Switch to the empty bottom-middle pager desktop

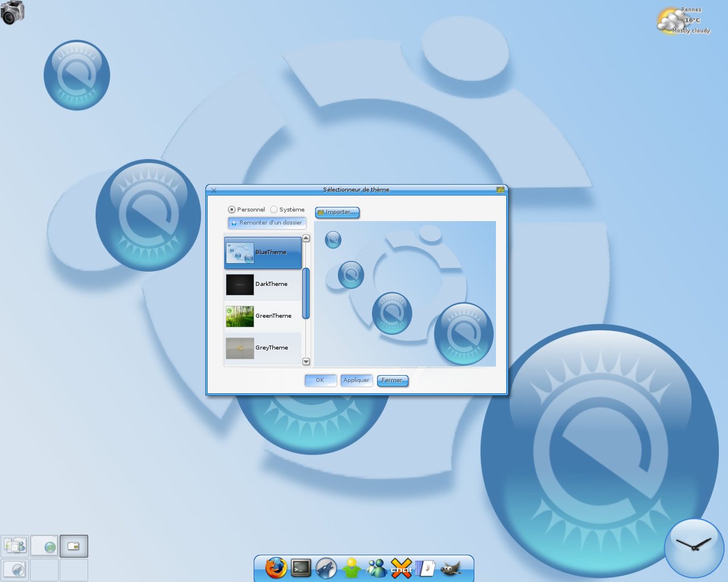[x=44, y=569]
